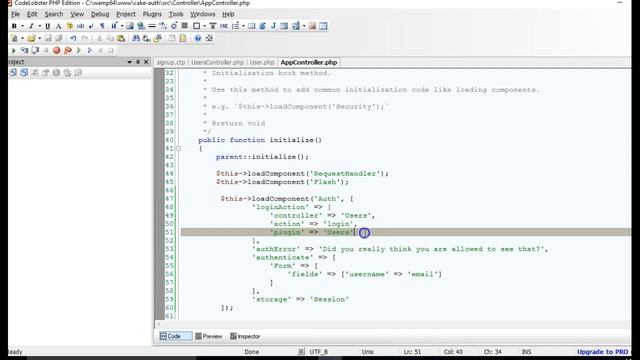Click second blue icon in Project panel toolbar

pyautogui.click(x=24, y=73)
